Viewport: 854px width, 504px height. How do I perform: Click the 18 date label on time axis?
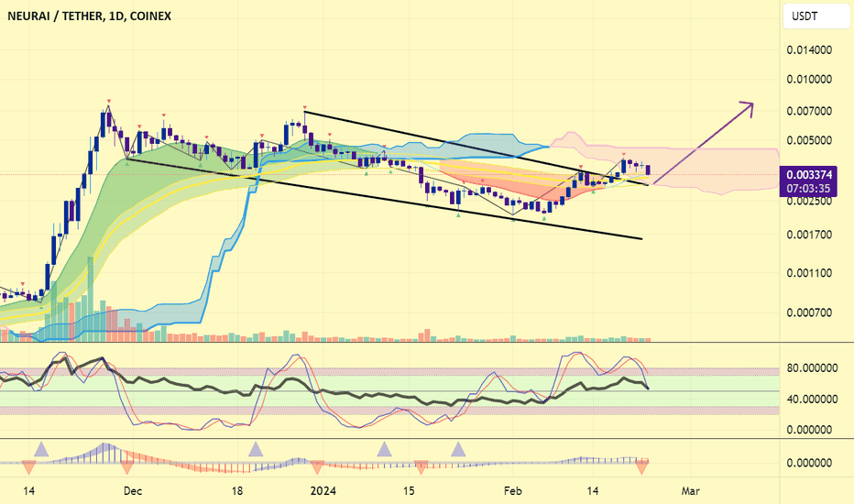click(x=237, y=491)
